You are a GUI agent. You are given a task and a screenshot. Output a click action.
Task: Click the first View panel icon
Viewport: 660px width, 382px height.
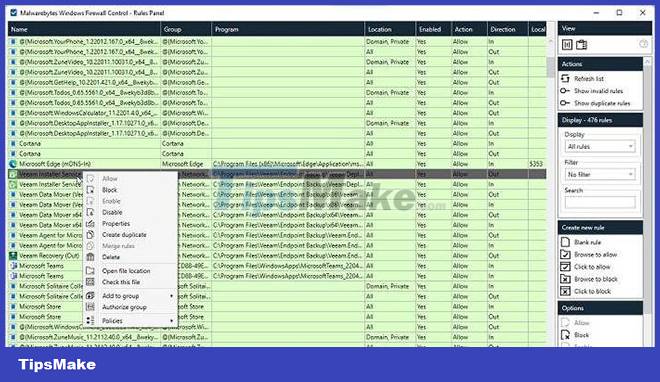click(567, 45)
